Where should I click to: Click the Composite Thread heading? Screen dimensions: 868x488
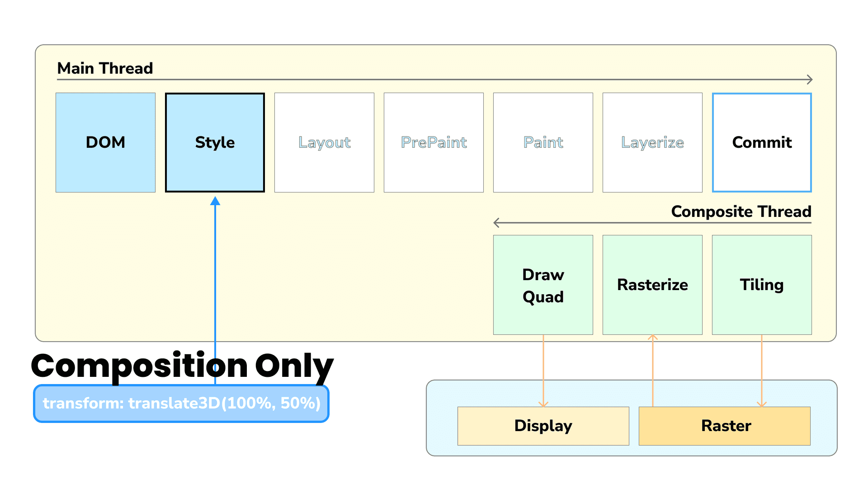click(x=741, y=211)
